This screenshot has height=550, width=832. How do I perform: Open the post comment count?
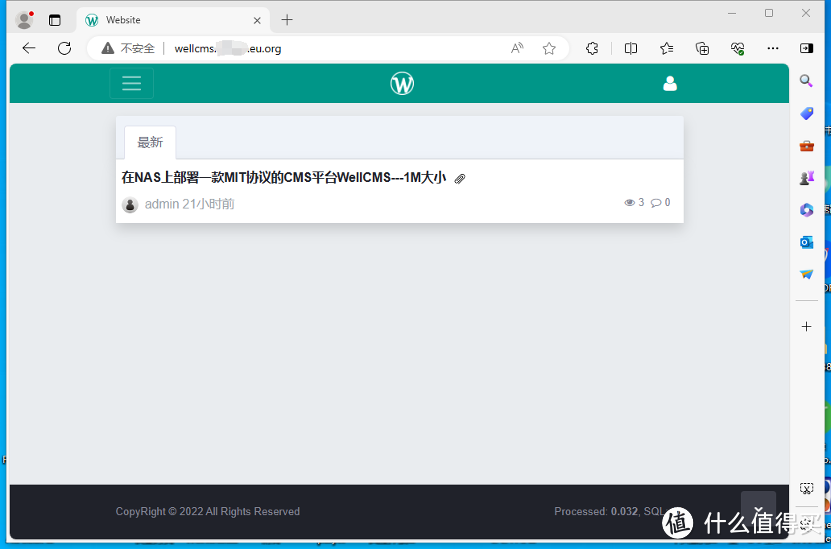pyautogui.click(x=661, y=202)
